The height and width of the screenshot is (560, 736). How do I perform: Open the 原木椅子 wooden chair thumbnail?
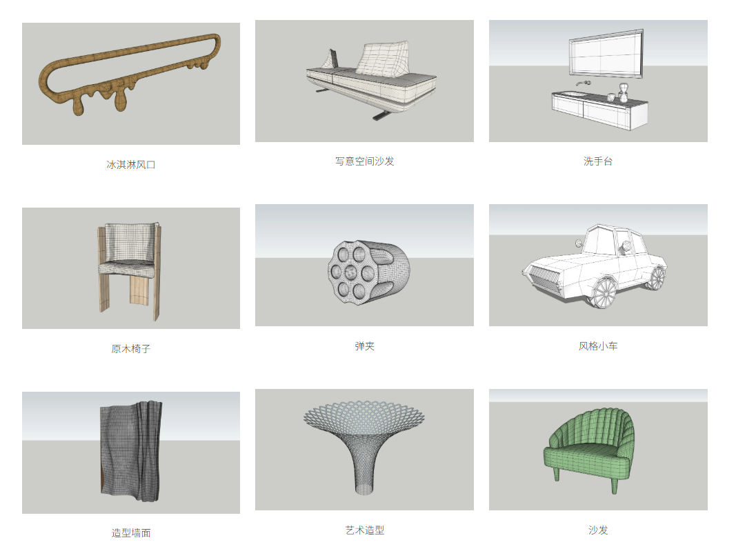coord(130,268)
